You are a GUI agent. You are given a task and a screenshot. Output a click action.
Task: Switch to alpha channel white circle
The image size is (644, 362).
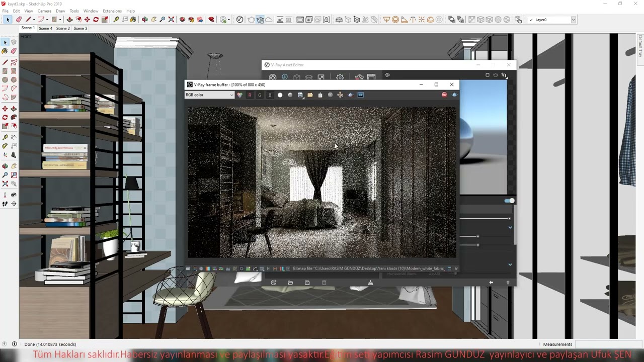280,95
